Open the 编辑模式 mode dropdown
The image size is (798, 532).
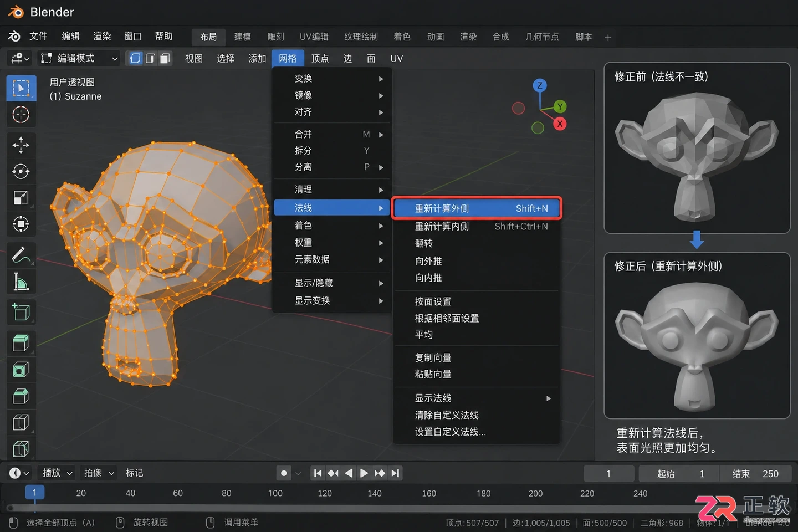click(79, 58)
